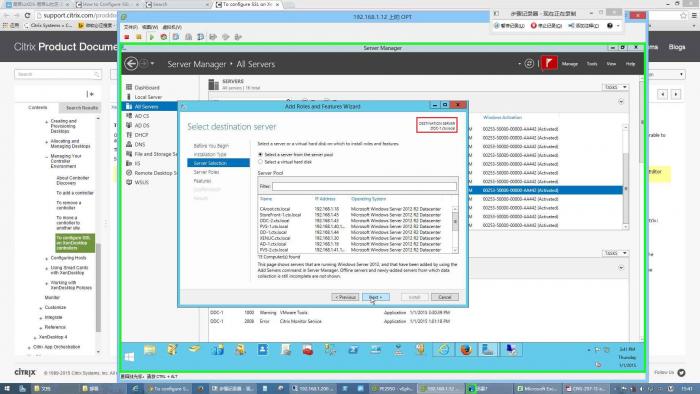Expand Configuring Hosts in Citrix tree
700x394 pixels.
[46, 258]
